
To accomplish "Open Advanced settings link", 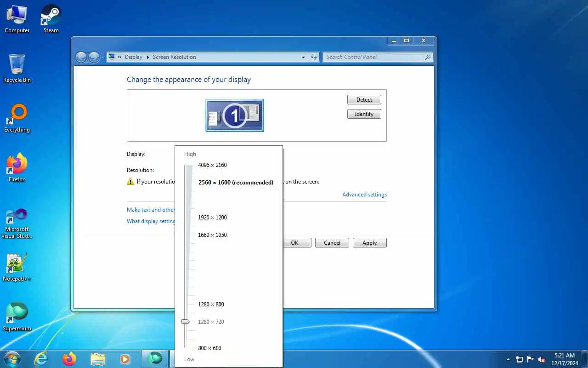I will [x=364, y=195].
